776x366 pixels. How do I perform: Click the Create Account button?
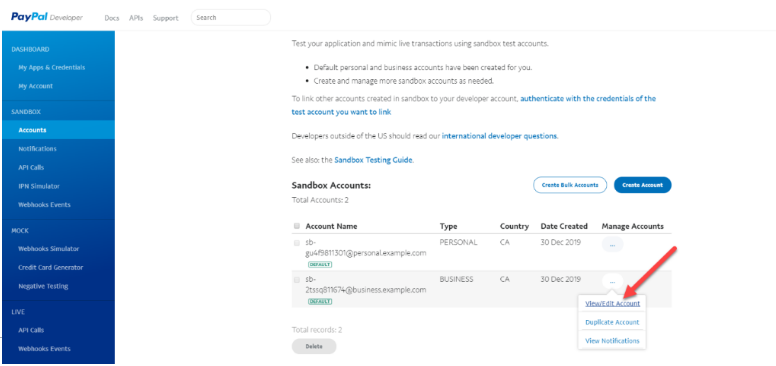pos(642,185)
